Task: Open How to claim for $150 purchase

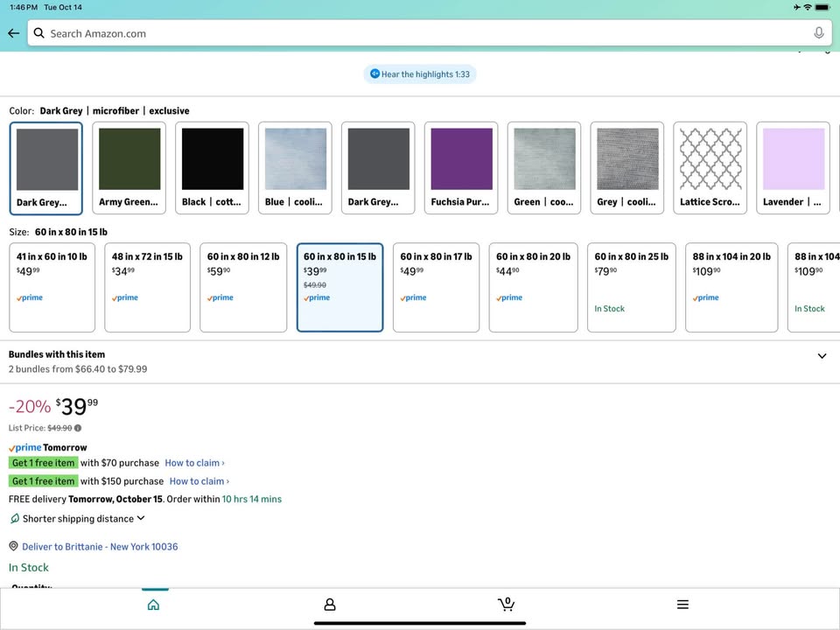Action: click(199, 481)
